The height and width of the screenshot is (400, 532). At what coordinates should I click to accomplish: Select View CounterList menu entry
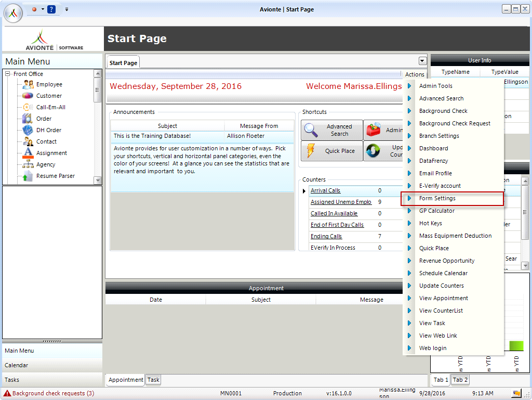tap(441, 311)
